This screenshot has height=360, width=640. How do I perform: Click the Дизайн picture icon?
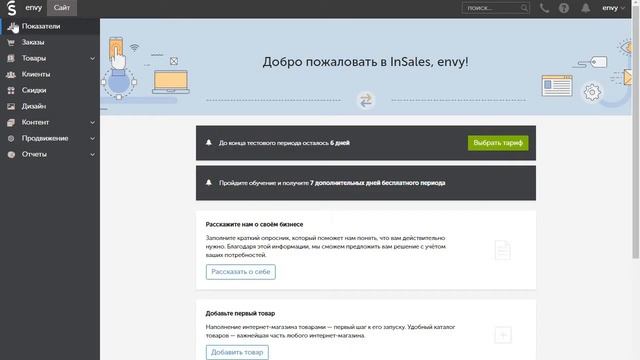point(11,107)
